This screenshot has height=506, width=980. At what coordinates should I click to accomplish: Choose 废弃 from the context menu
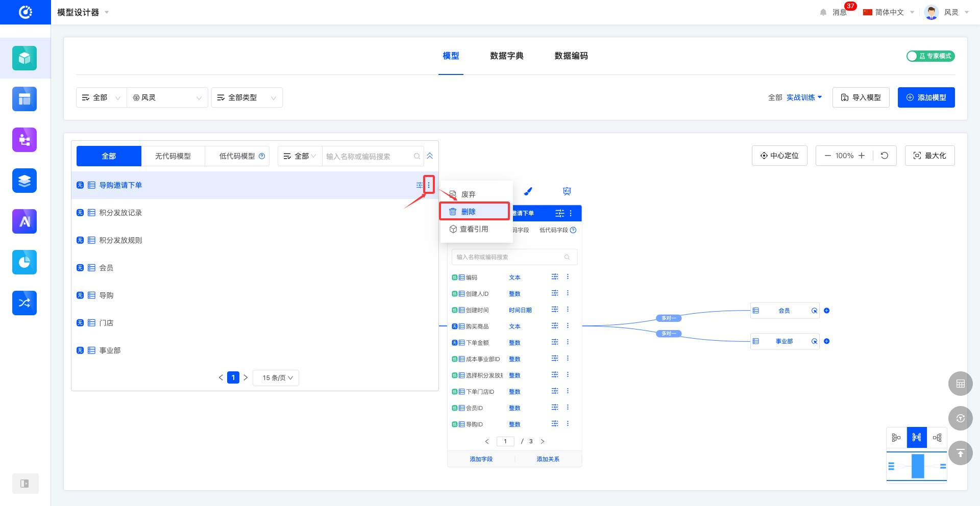point(475,194)
